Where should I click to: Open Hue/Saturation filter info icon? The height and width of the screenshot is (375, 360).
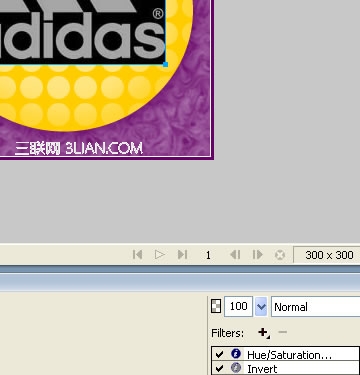[x=236, y=354]
